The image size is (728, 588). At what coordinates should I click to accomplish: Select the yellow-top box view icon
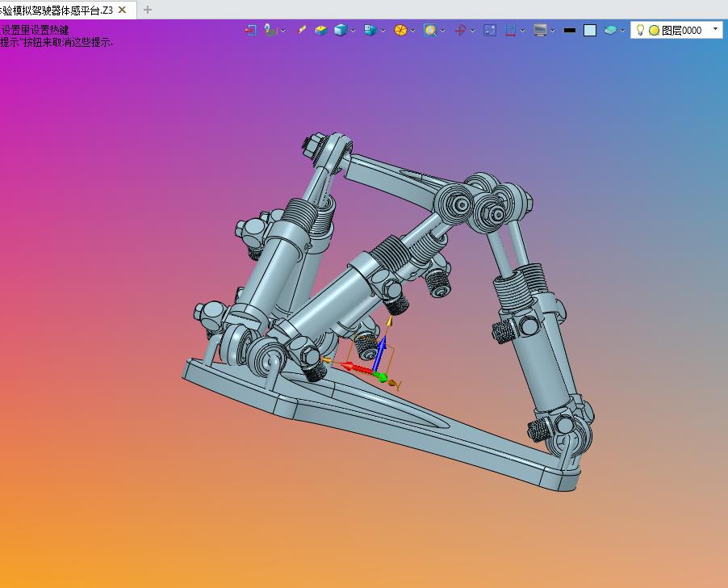point(320,30)
